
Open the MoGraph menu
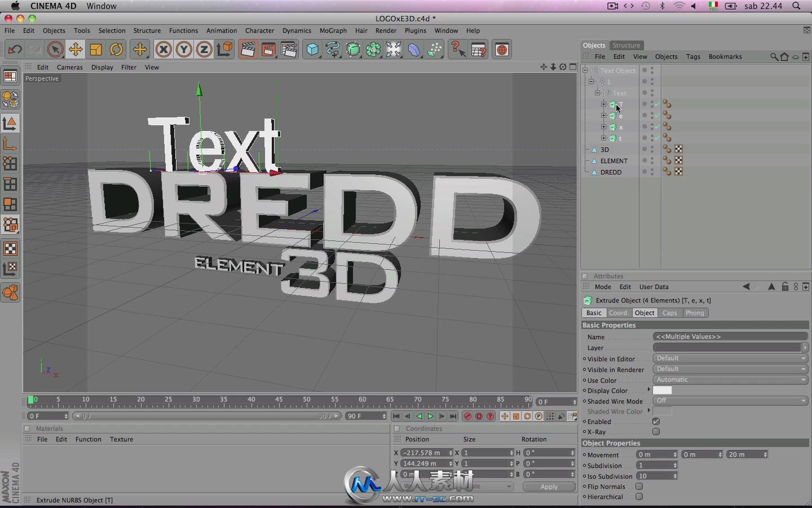333,30
